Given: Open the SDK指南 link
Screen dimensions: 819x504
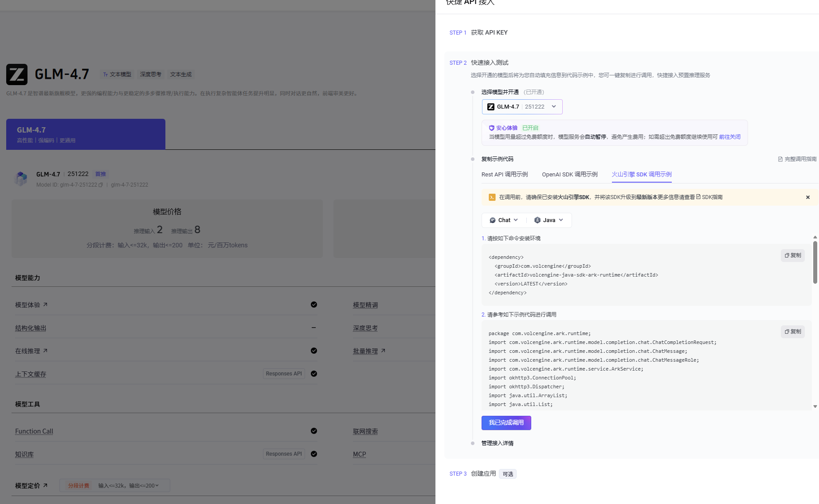Looking at the screenshot, I should [709, 197].
